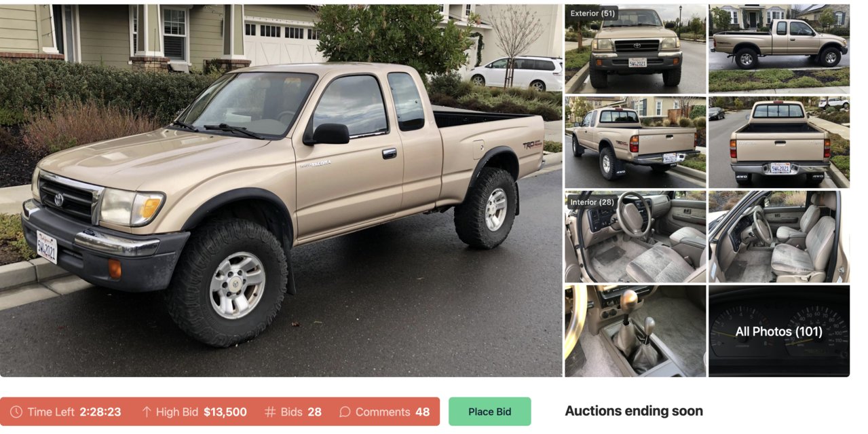The image size is (868, 434).
Task: Open the main Tacoma truck photo
Action: point(281,190)
